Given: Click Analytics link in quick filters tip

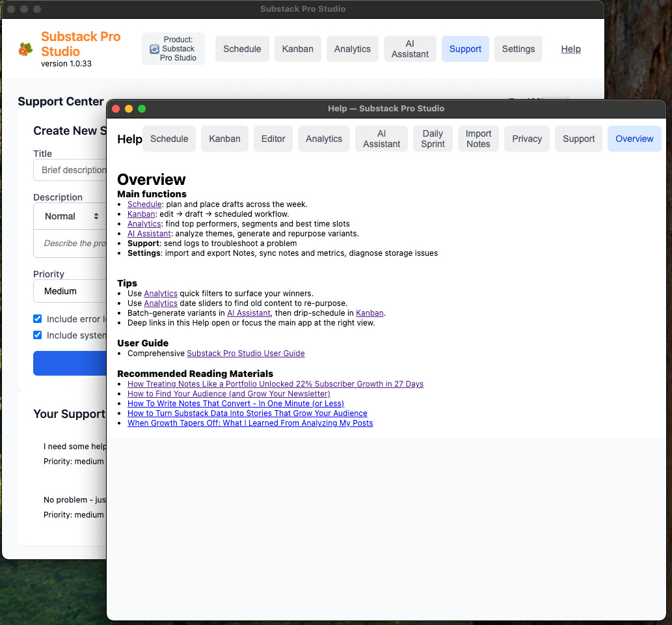Looking at the screenshot, I should click(161, 294).
